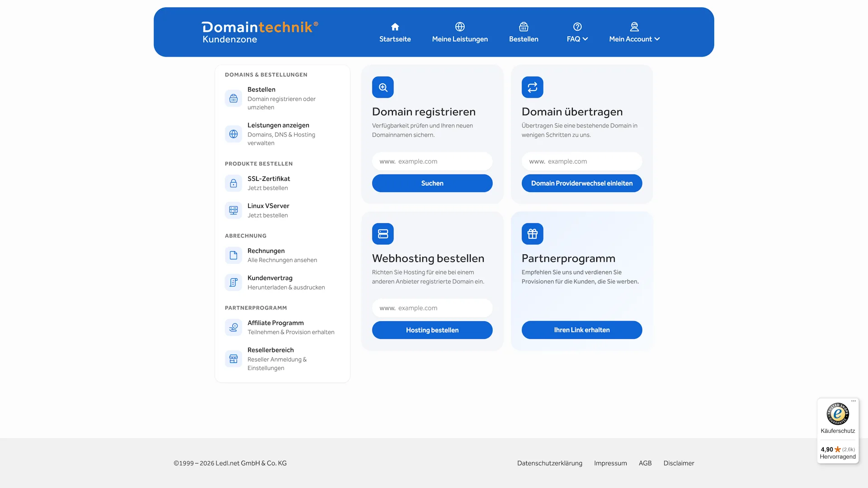Click the copyright Ledl.net GmbH text
868x488 pixels.
pos(230,463)
